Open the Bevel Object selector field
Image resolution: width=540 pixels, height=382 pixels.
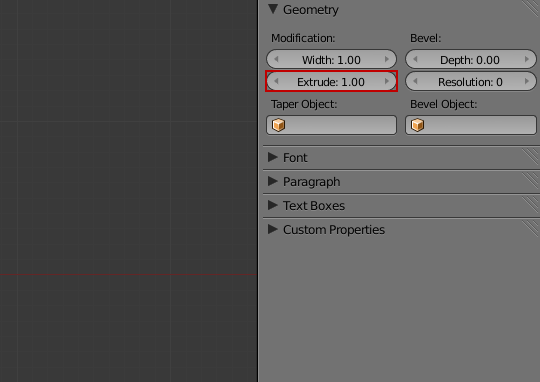click(x=470, y=125)
